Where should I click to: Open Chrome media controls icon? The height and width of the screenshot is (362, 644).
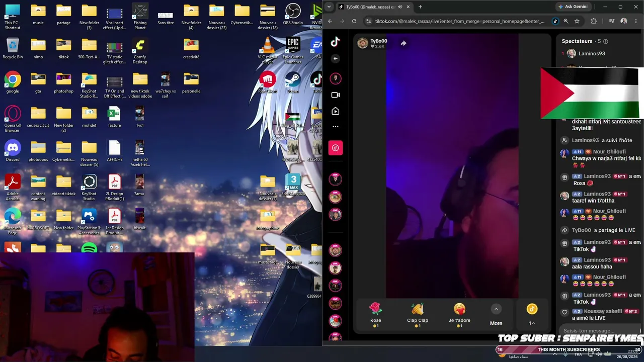612,21
